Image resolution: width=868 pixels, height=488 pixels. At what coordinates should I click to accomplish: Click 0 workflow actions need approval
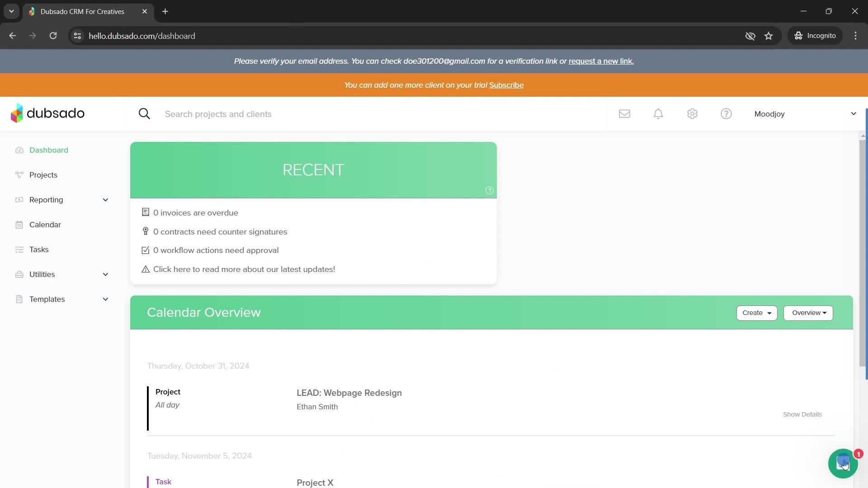point(216,250)
